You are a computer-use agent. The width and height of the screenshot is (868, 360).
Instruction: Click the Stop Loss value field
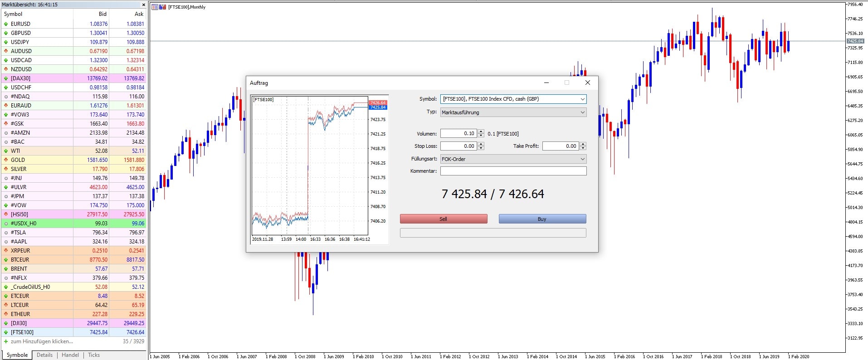pyautogui.click(x=458, y=146)
